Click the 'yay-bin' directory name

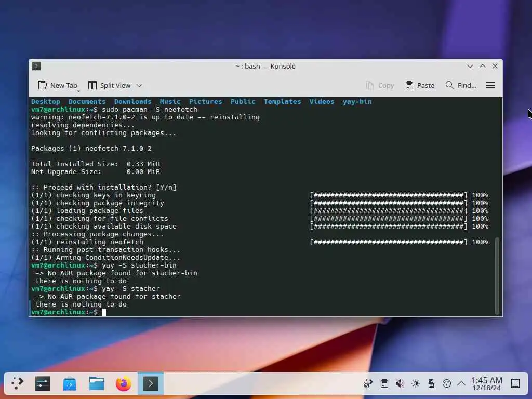pos(357,101)
